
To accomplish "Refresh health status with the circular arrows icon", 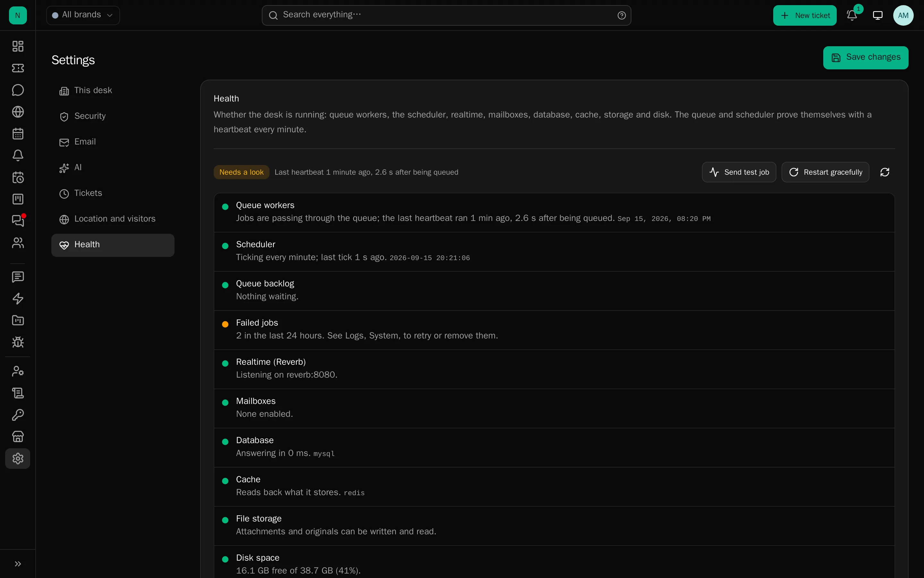I will (x=885, y=172).
